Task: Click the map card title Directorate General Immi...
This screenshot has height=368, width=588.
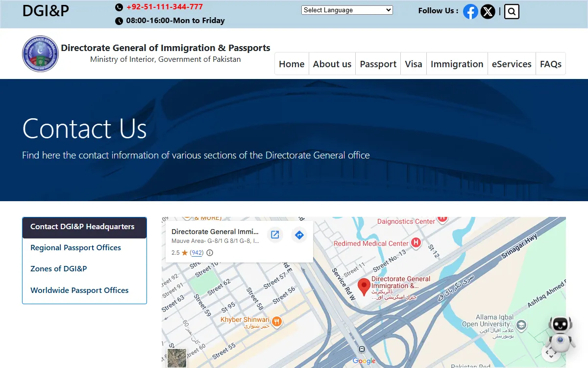Action: coord(215,232)
